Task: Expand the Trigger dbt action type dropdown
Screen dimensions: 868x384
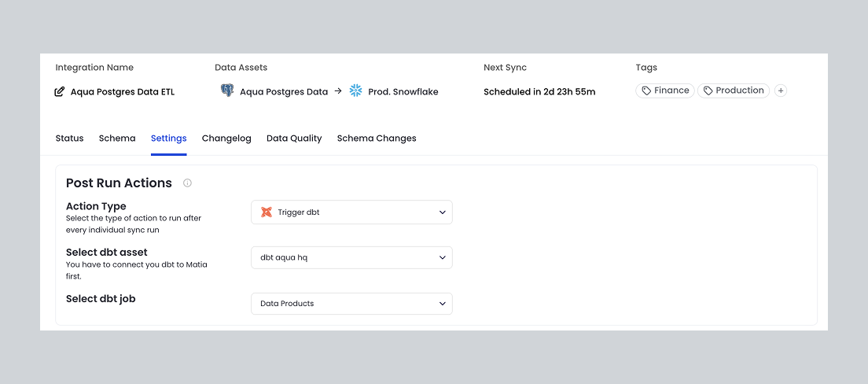Action: 351,212
